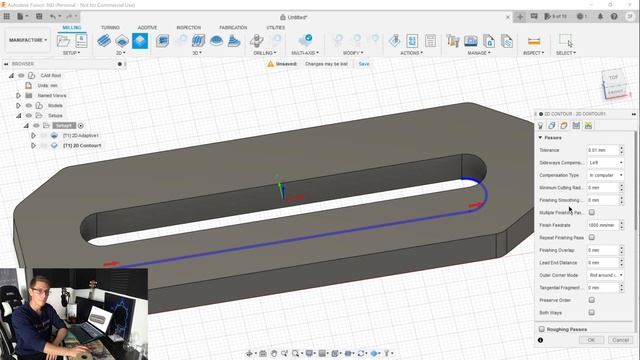Screen dimensions: 640x360
Task: Open the Machine Library icon in Manage
Action: tap(471, 41)
